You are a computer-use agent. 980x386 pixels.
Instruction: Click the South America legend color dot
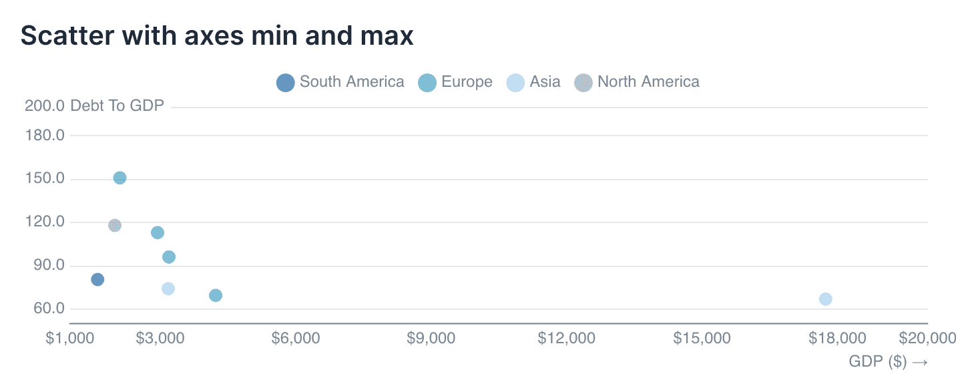click(x=285, y=83)
